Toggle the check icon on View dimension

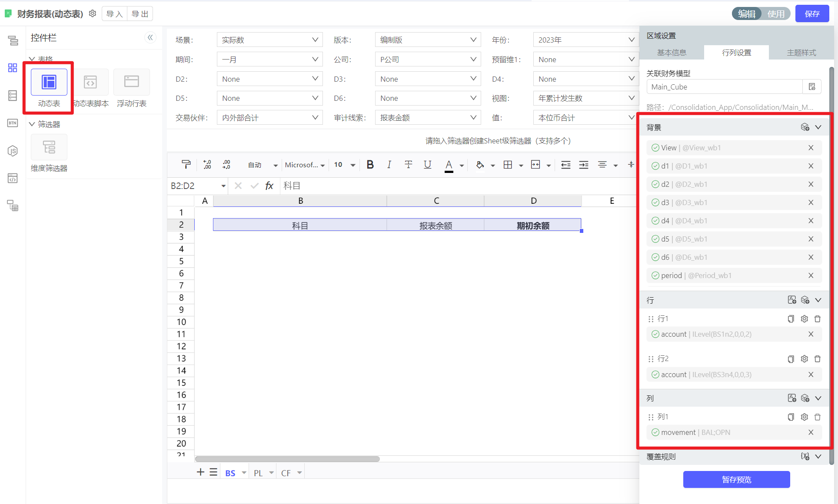[x=655, y=148]
